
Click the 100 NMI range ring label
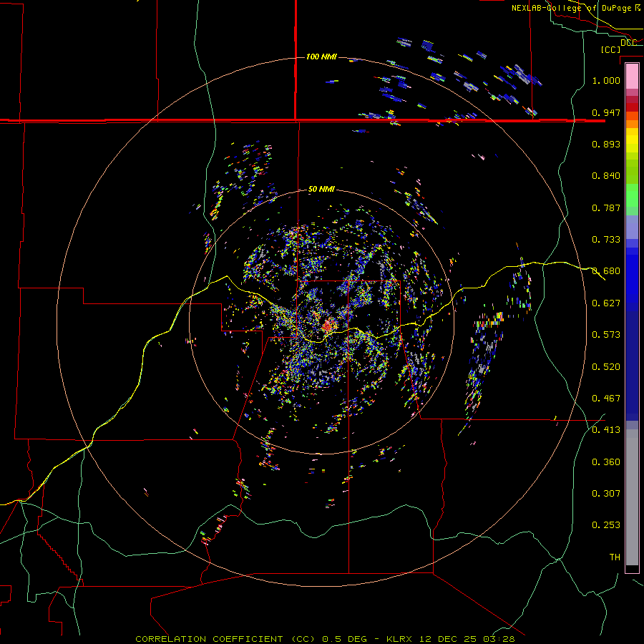321,57
